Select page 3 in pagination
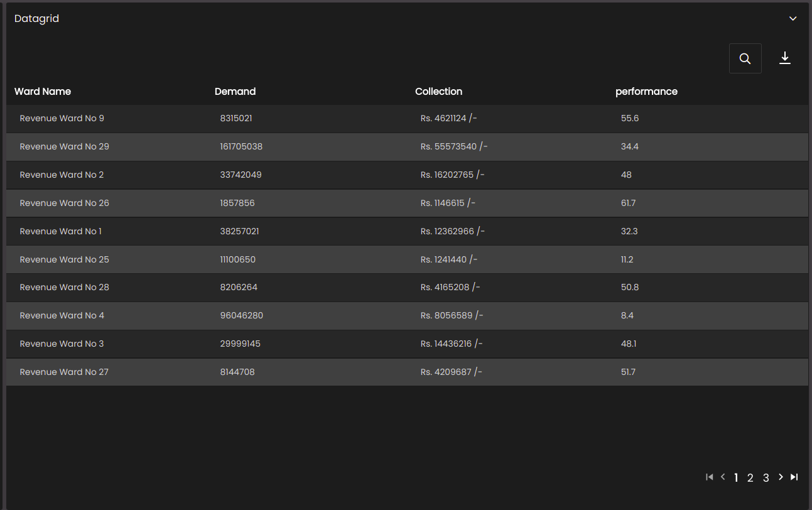Image resolution: width=812 pixels, height=510 pixels. (766, 478)
